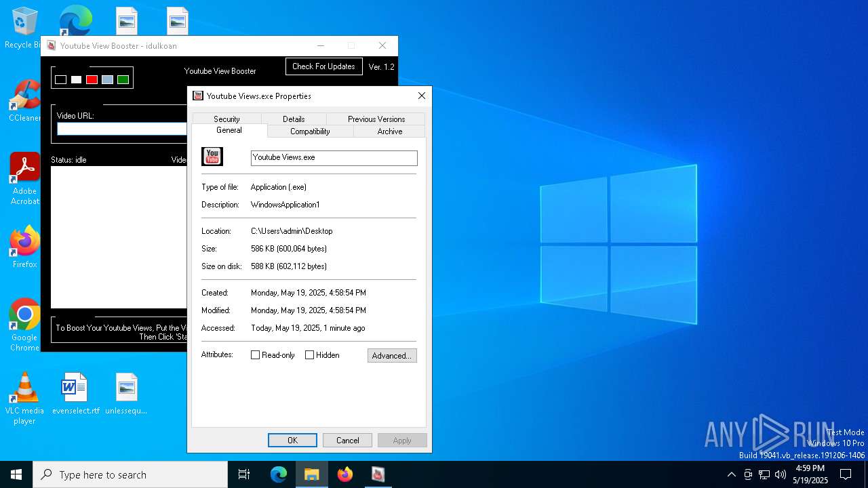This screenshot has width=868, height=488.
Task: Minimize the Youtube View Booster window
Action: click(x=321, y=45)
